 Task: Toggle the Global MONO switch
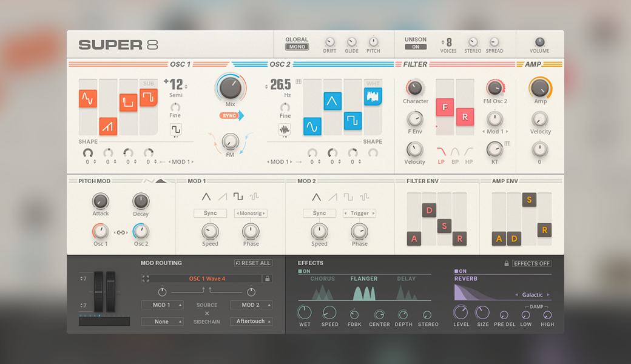(297, 47)
